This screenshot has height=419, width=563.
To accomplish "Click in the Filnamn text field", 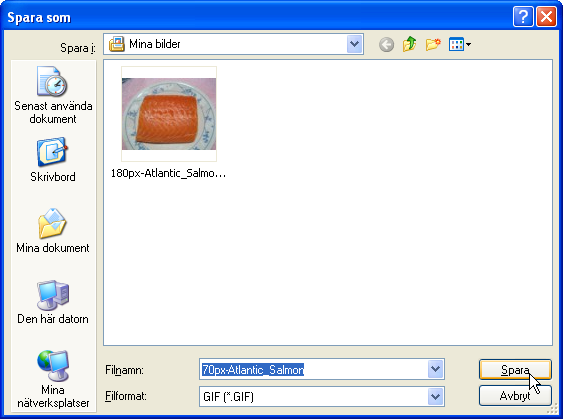I will point(313,369).
